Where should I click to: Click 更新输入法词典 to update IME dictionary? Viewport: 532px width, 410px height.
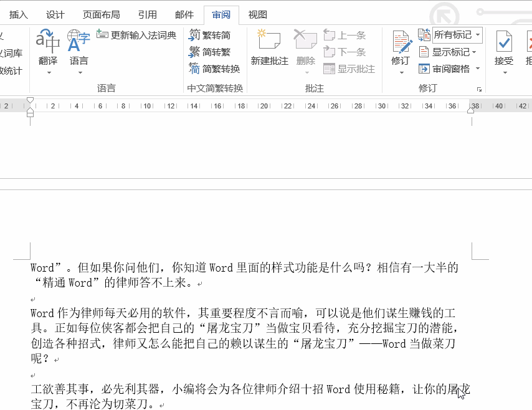click(137, 36)
